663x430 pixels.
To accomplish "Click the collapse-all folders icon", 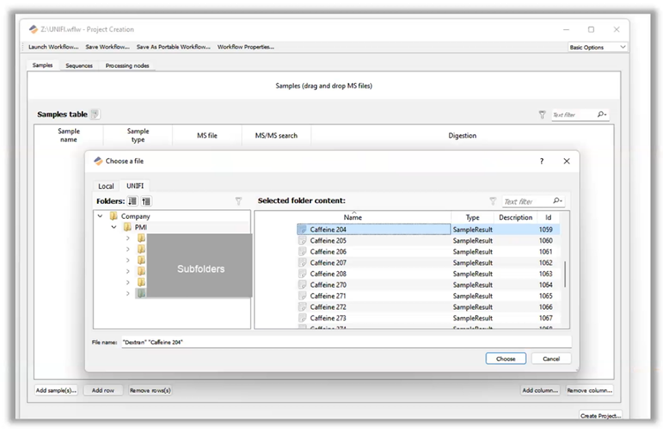I will click(x=146, y=201).
